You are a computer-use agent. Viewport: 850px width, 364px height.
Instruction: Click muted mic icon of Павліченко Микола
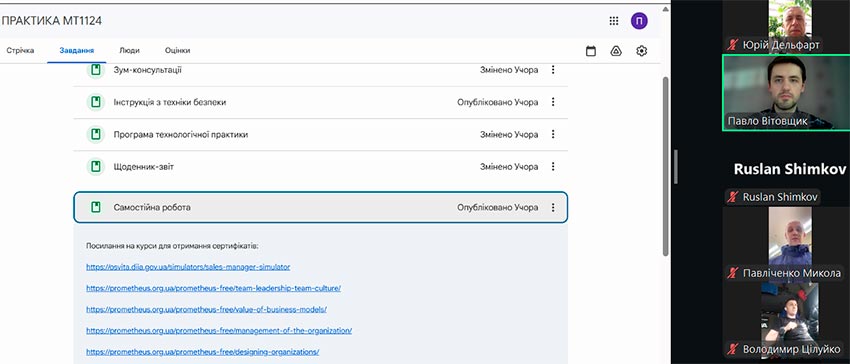click(x=733, y=273)
